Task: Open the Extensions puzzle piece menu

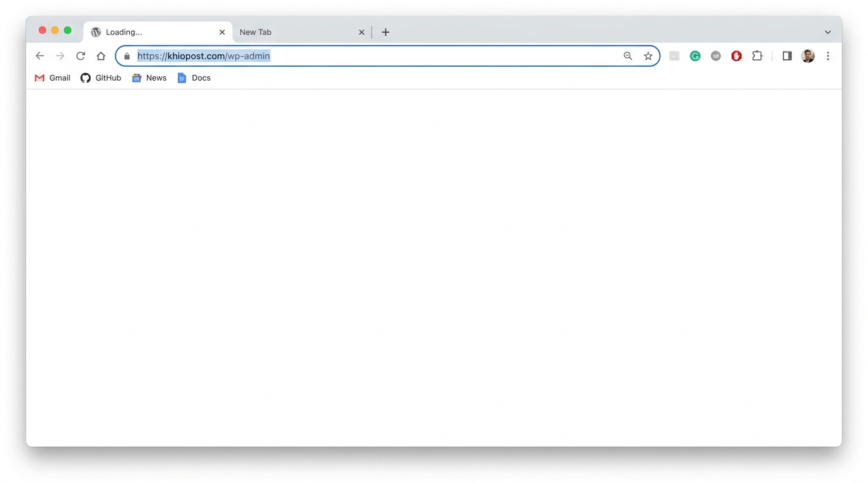Action: tap(757, 56)
